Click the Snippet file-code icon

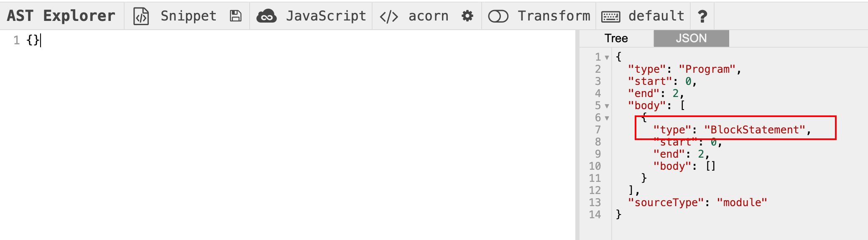point(141,16)
